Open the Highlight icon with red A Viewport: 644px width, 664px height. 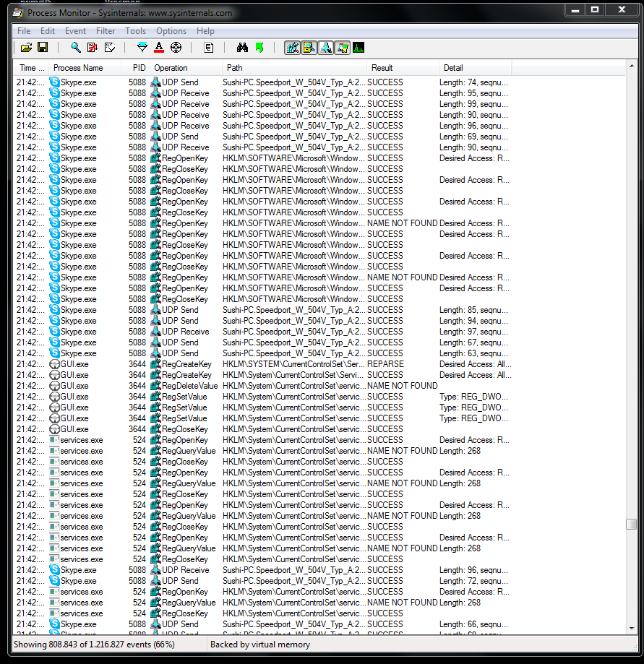[x=159, y=48]
